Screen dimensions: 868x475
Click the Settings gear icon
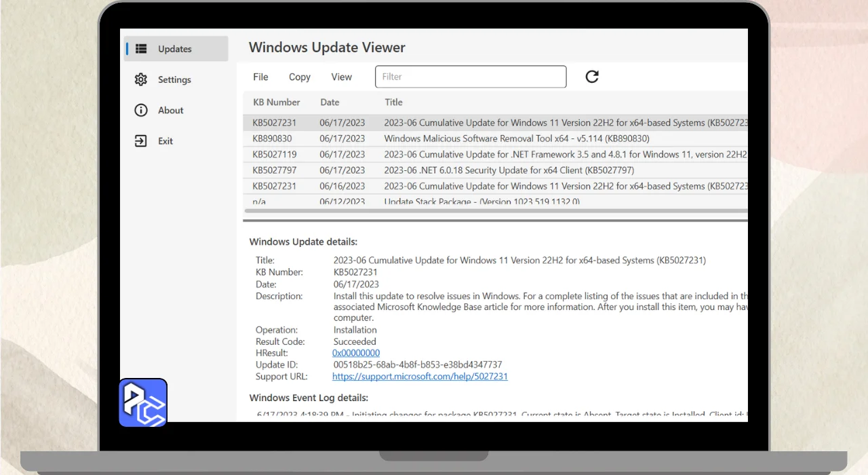141,79
